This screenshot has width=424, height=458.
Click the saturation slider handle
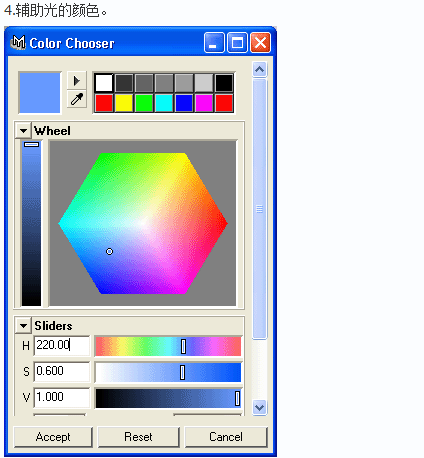pyautogui.click(x=182, y=372)
